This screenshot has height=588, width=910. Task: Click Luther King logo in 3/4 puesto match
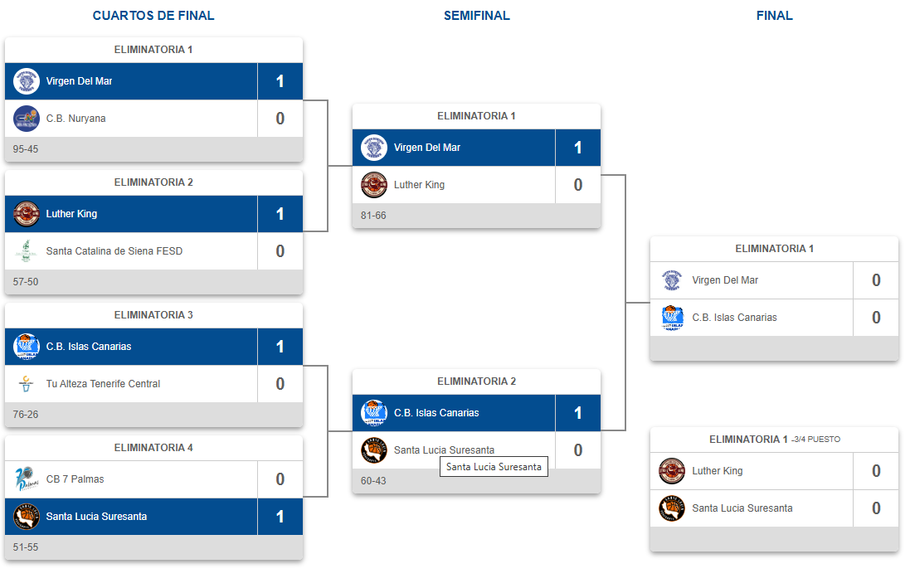point(672,471)
